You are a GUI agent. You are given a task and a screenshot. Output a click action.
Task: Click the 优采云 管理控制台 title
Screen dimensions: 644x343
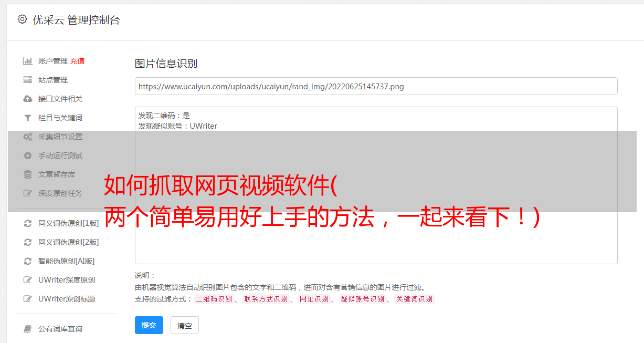[76, 20]
